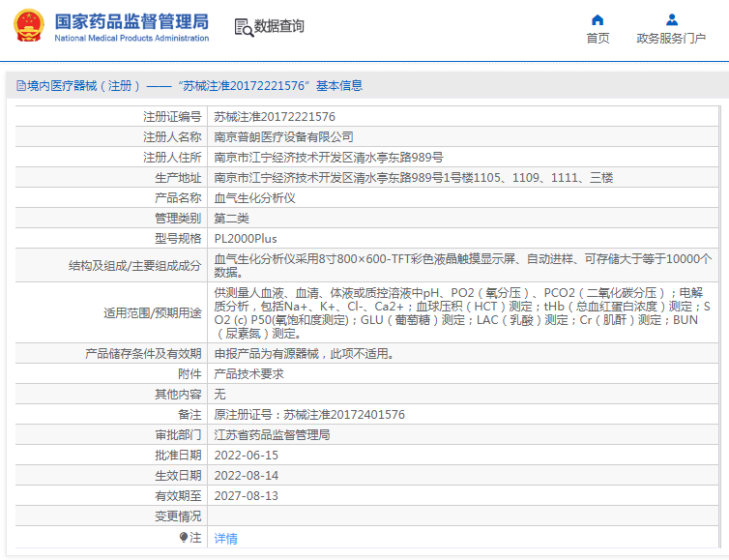Select the 生产地址 address value
The image size is (729, 560).
413,177
